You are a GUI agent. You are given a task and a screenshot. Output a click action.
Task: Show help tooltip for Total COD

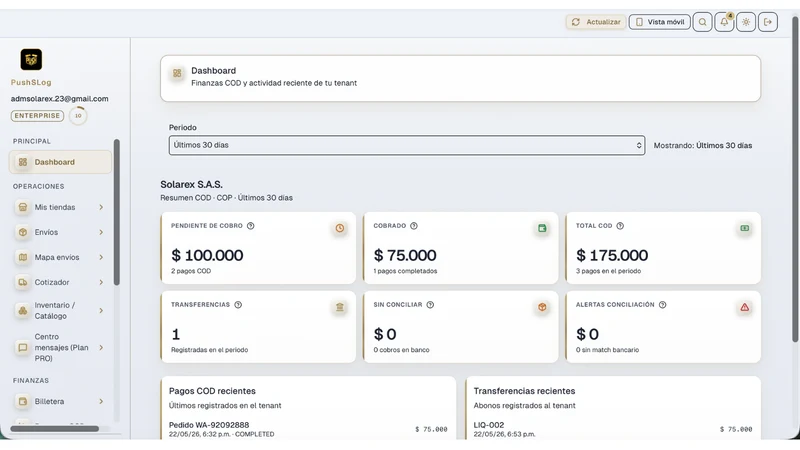pyautogui.click(x=620, y=226)
